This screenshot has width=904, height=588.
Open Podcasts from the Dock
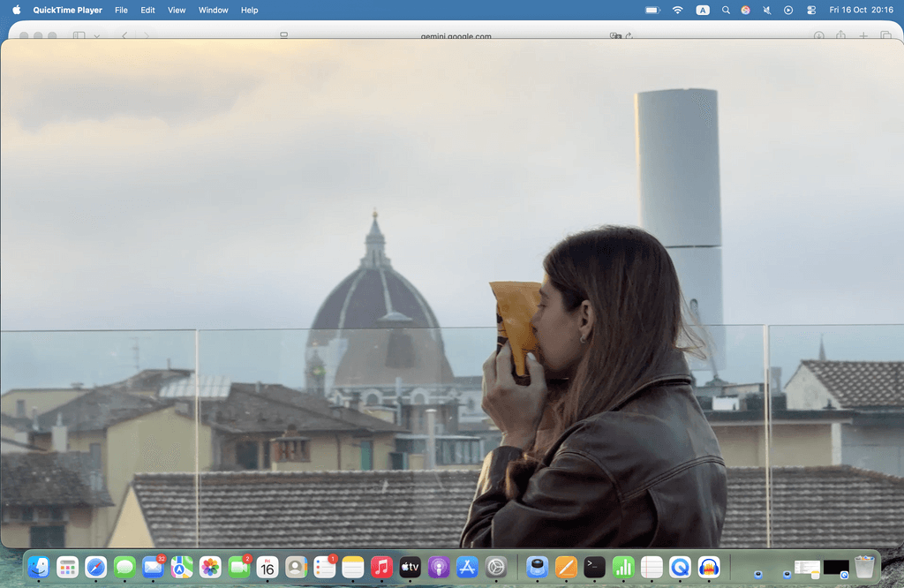coord(439,567)
